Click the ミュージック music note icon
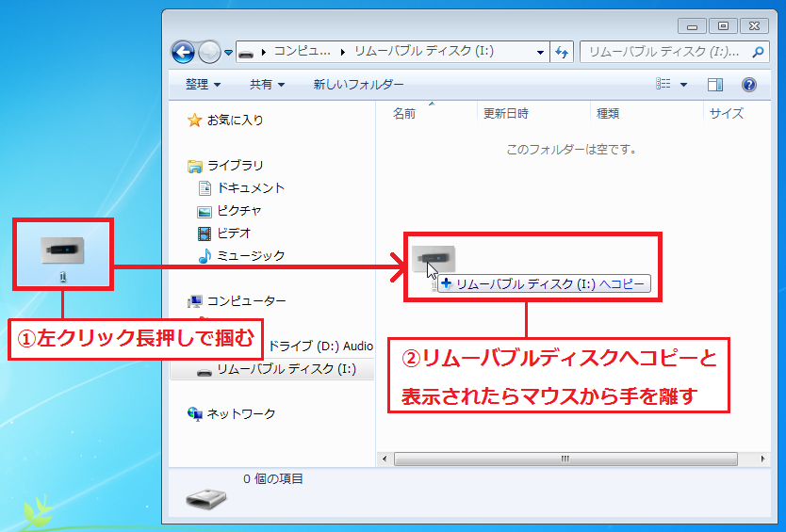Screen dimensions: 786x532 click(x=205, y=256)
